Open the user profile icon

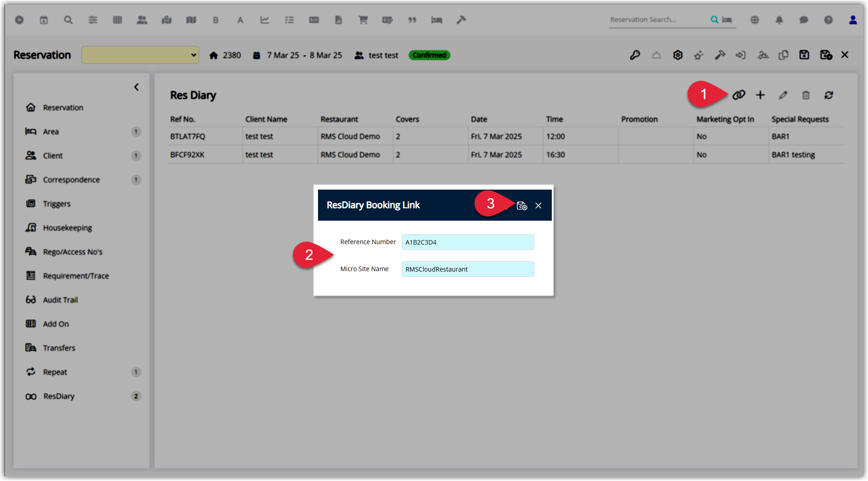point(853,20)
